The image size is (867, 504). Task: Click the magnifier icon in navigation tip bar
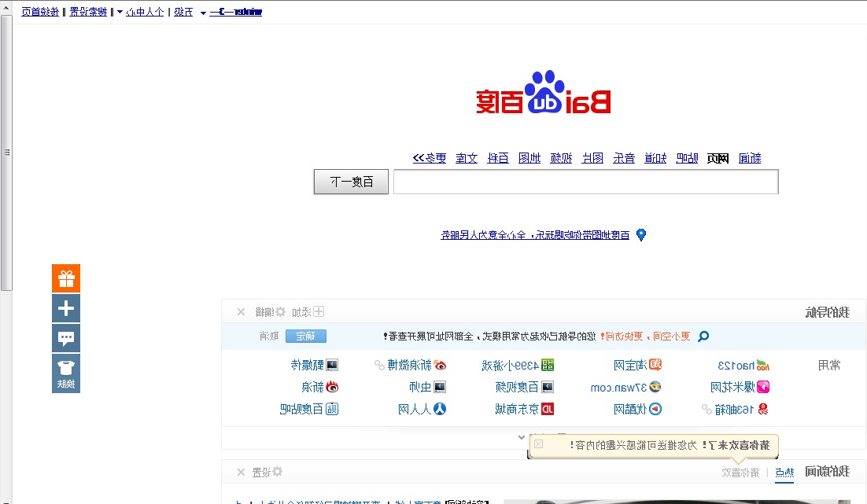point(703,336)
